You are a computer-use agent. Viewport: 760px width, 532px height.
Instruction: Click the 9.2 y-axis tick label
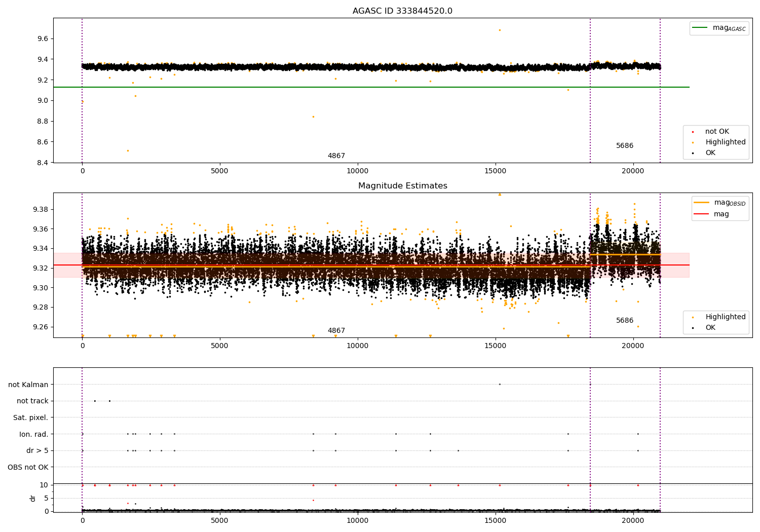point(43,80)
